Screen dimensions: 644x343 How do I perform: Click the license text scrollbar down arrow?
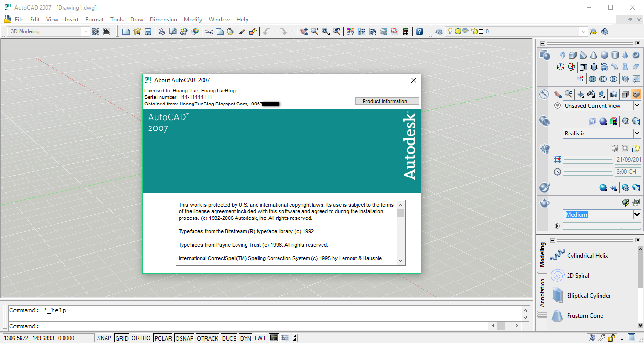[400, 261]
